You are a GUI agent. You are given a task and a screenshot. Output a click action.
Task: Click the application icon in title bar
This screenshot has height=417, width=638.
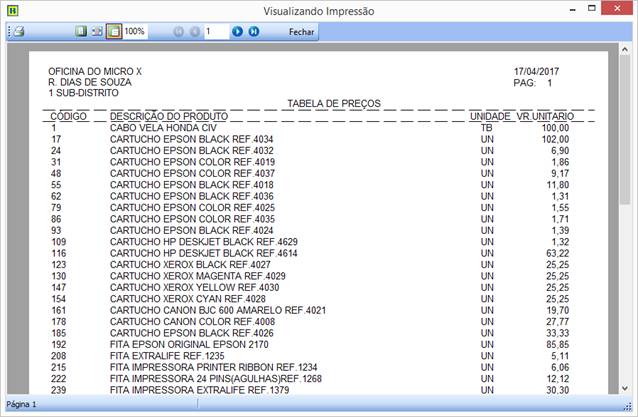(12, 10)
